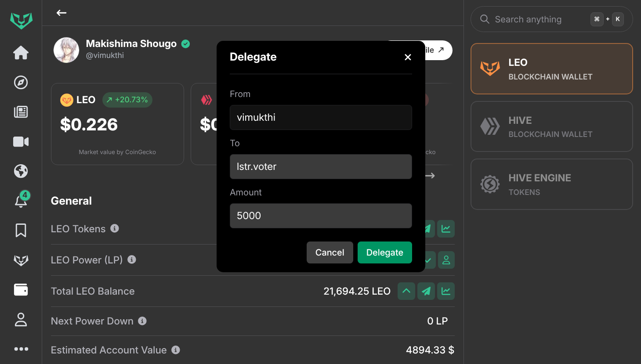Open the Profile person icon in sidebar
This screenshot has height=364, width=641.
[x=21, y=320]
